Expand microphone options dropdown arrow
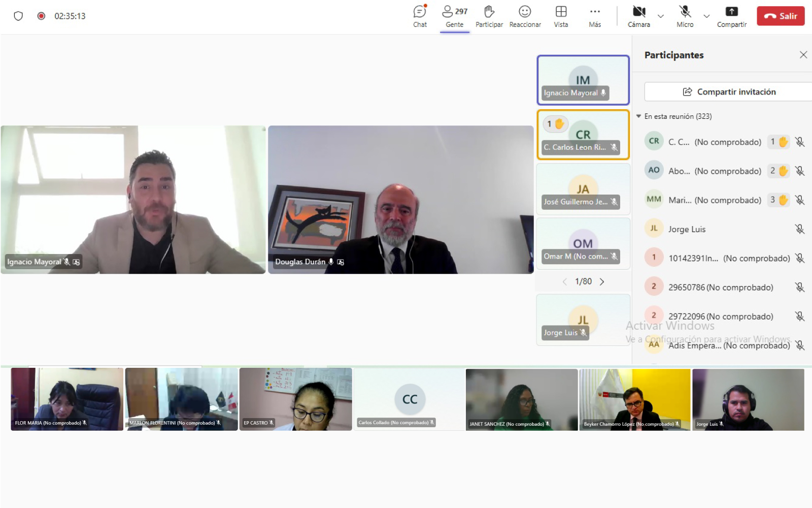The image size is (812, 508). point(706,16)
